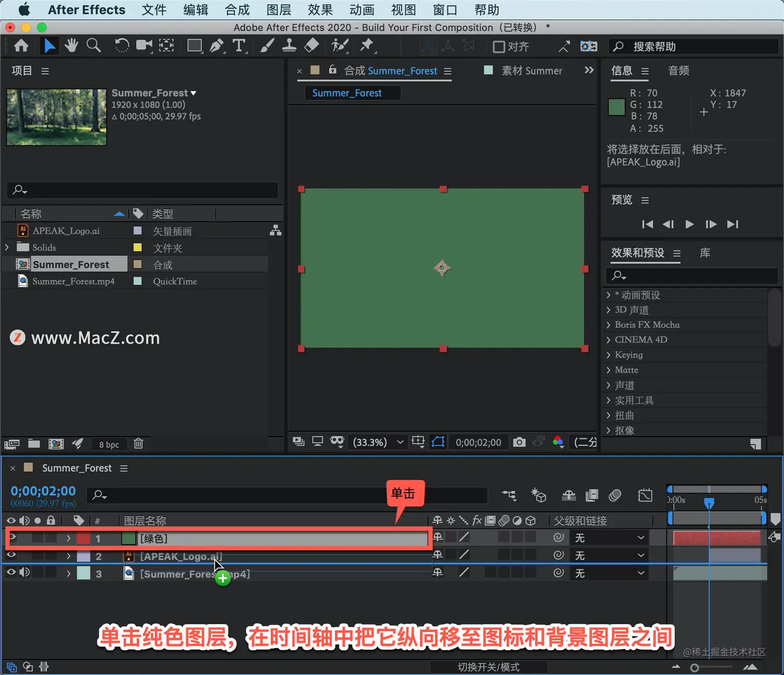The height and width of the screenshot is (675, 784).
Task: Click the snapshot camera icon in viewer
Action: [x=519, y=442]
